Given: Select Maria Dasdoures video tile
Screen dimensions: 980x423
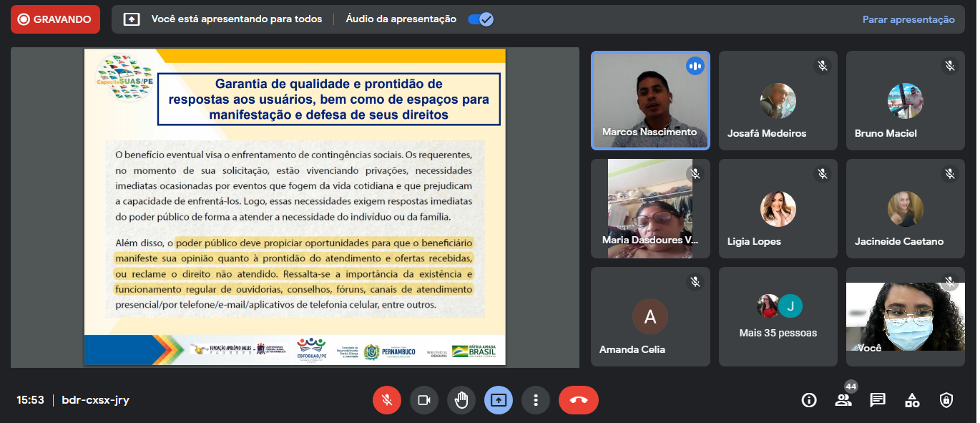Looking at the screenshot, I should pos(650,208).
